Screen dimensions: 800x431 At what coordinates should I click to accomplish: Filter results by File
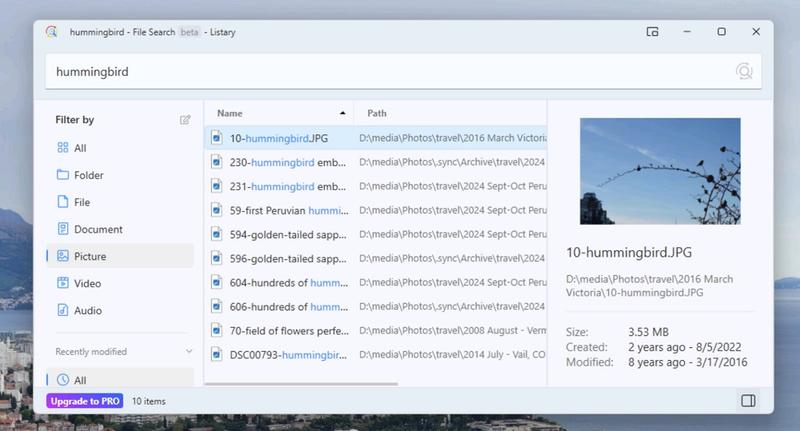pos(82,202)
